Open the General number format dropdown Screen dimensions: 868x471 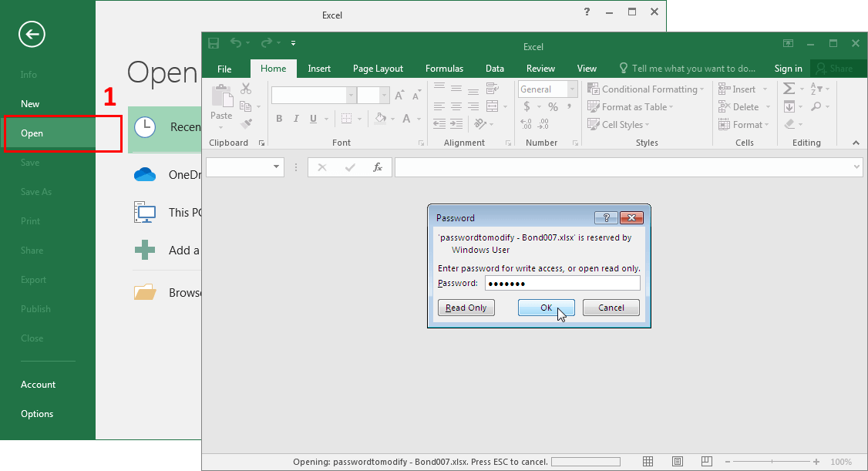click(573, 89)
